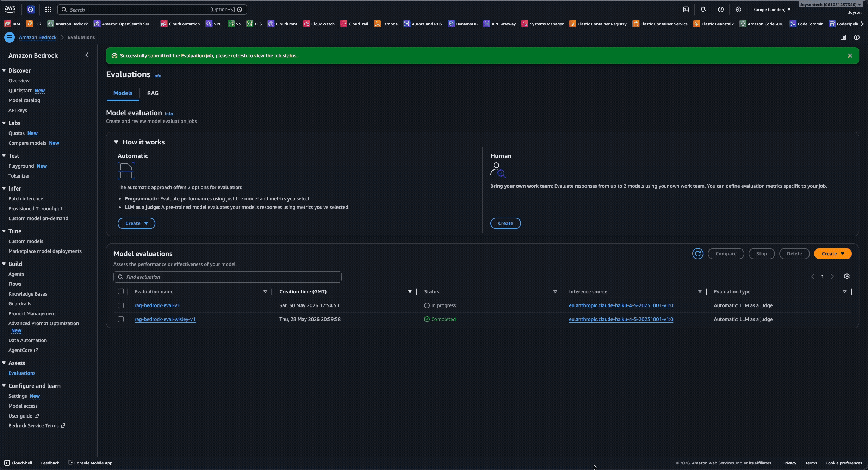The image size is (868, 470).
Task: Open the Europe (London) region selector
Action: (x=771, y=10)
